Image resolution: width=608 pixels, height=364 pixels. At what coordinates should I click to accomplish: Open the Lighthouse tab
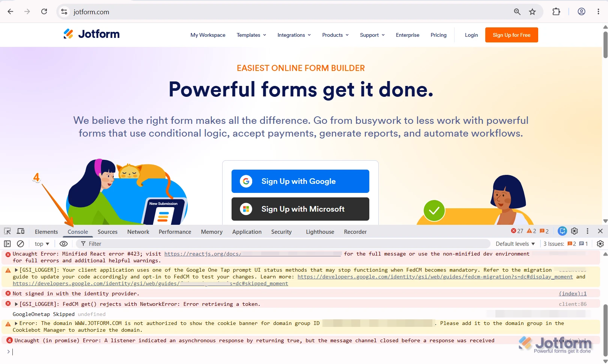320,232
